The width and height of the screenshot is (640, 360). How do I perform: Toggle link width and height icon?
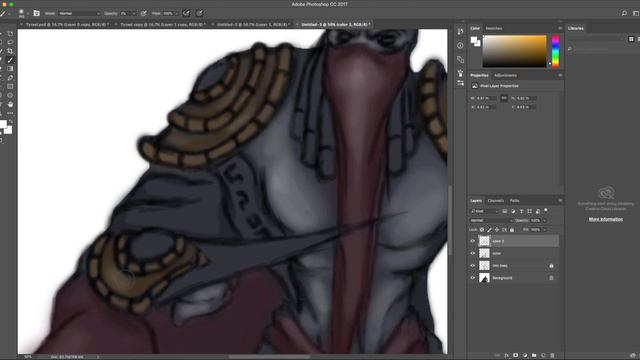click(x=504, y=98)
